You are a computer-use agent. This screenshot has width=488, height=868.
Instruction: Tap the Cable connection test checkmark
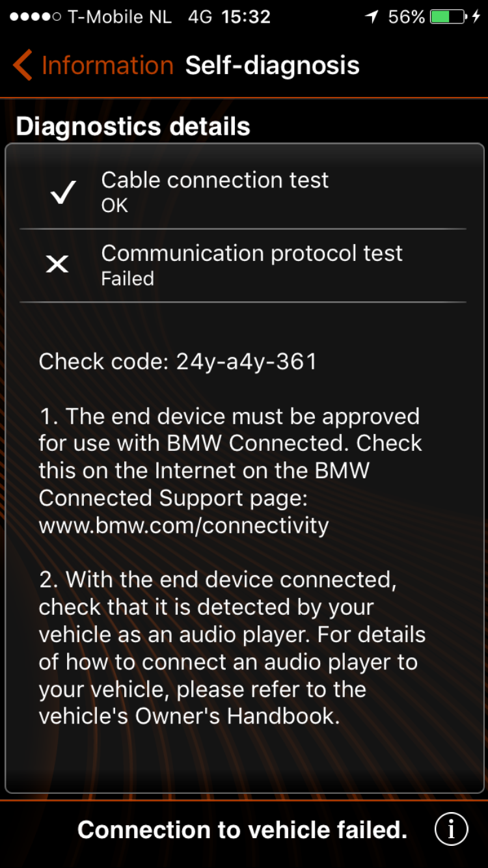(63, 193)
